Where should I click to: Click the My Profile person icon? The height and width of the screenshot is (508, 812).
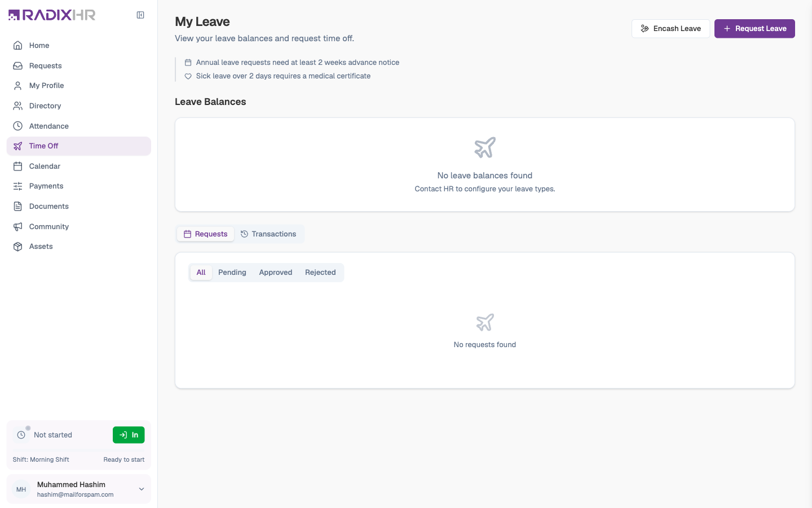pos(18,86)
